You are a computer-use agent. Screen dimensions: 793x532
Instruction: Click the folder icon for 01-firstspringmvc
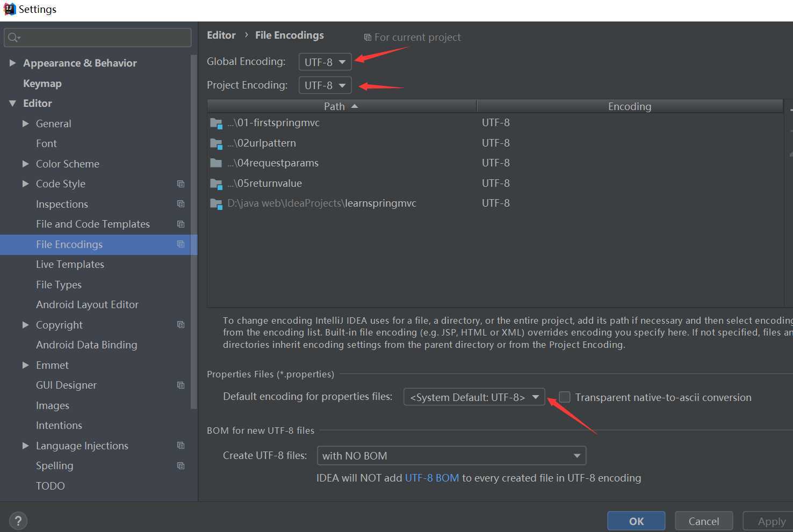216,123
